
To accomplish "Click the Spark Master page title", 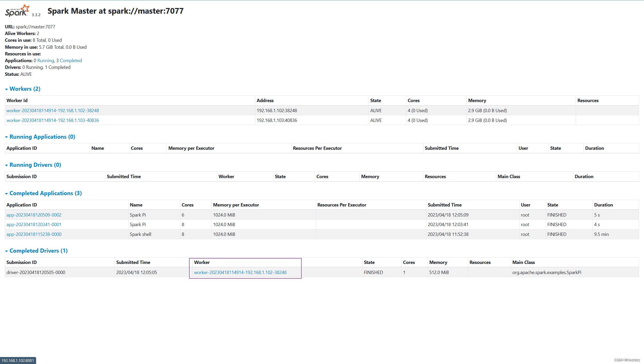I will pyautogui.click(x=115, y=11).
